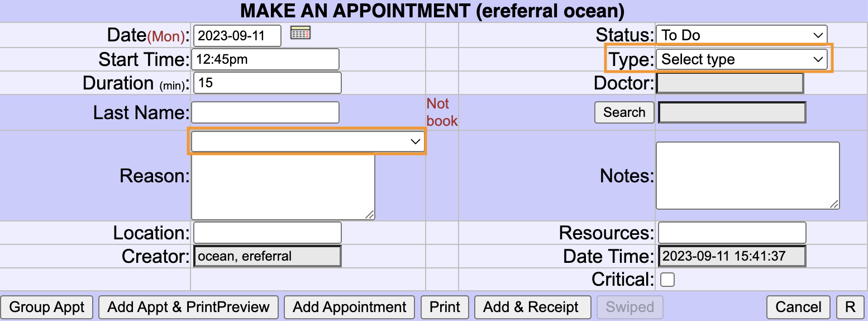Click the Date field showing 2023-09-11
Viewport: 868px width, 321px height.
coord(237,36)
